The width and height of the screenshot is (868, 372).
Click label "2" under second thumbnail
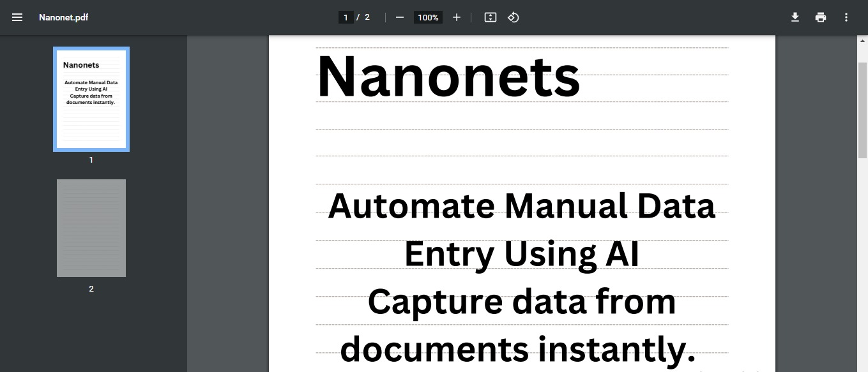91,289
